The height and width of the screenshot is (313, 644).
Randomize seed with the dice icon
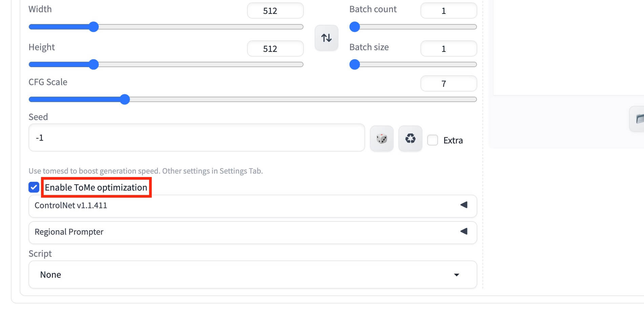tap(381, 139)
